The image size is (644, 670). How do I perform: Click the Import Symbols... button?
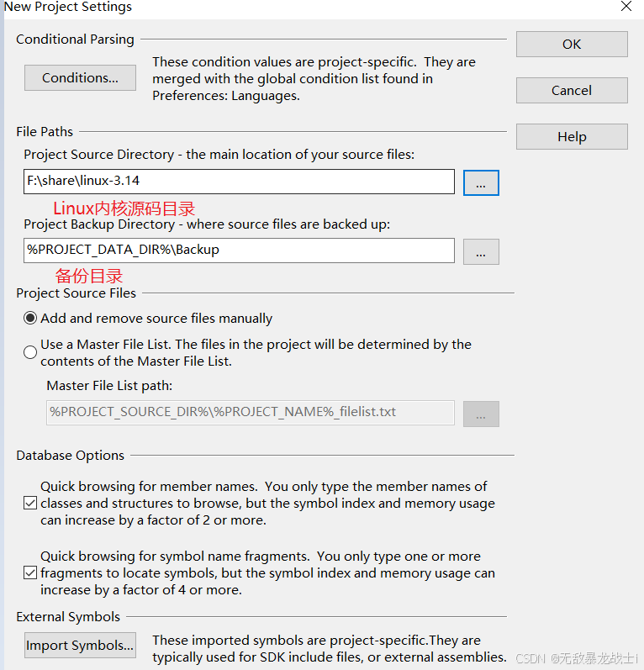(x=80, y=646)
